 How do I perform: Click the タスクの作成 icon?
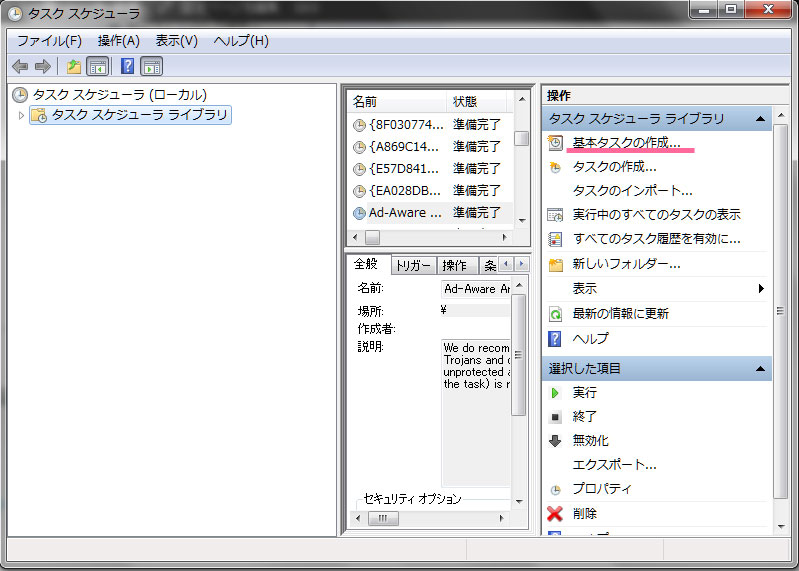(555, 167)
